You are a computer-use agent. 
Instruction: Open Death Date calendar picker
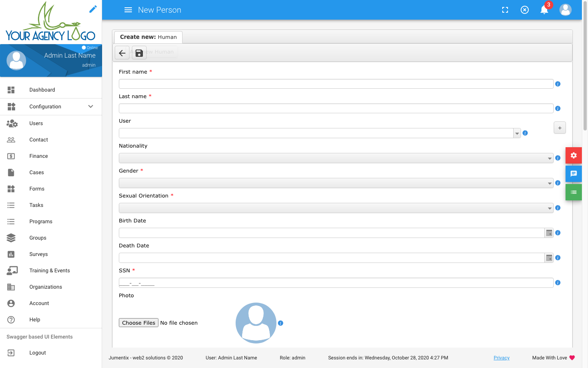pos(549,258)
